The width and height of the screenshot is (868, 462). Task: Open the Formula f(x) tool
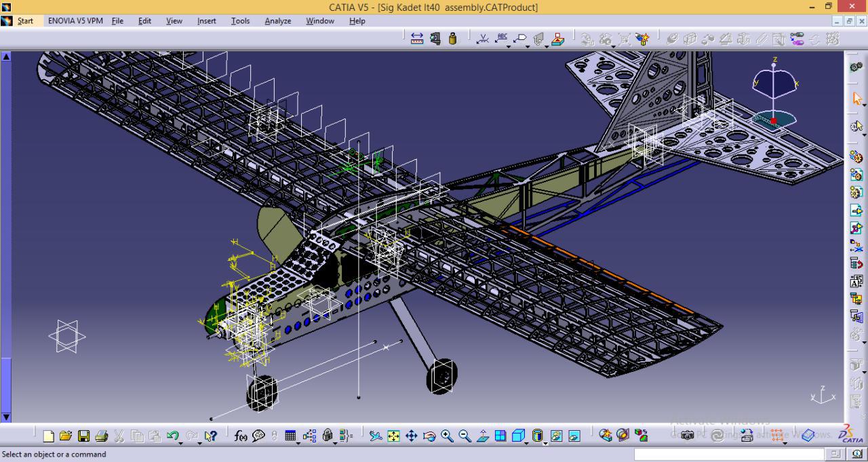[241, 436]
